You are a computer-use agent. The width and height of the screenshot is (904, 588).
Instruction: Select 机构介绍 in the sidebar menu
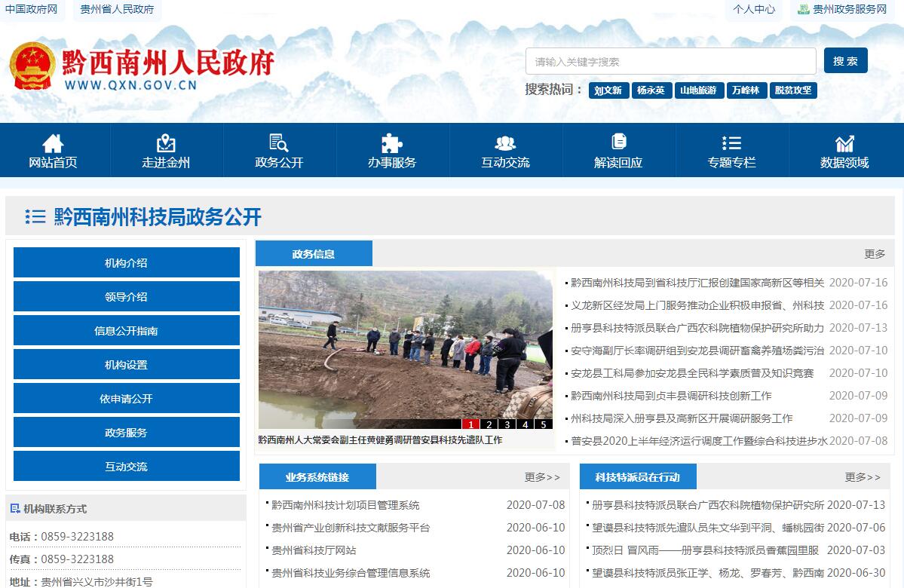[126, 263]
